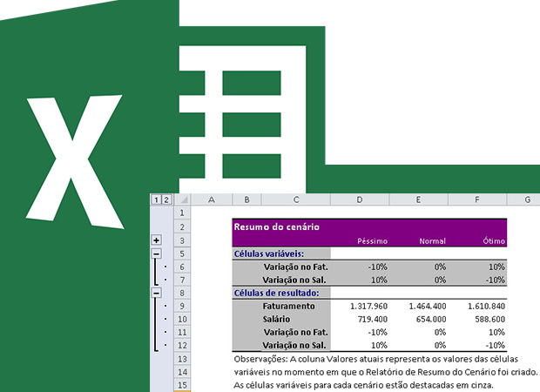
Task: Expand the group at row 3
Action: click(x=157, y=240)
